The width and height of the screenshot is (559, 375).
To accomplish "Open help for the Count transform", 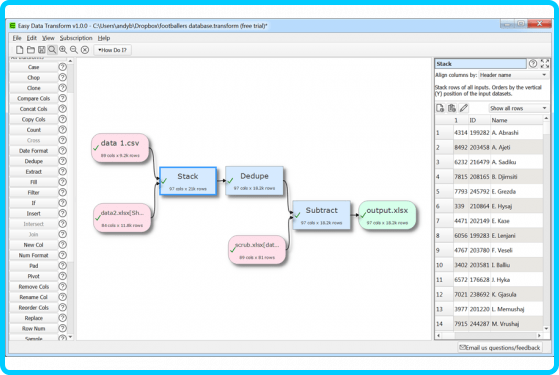I will click(x=62, y=129).
